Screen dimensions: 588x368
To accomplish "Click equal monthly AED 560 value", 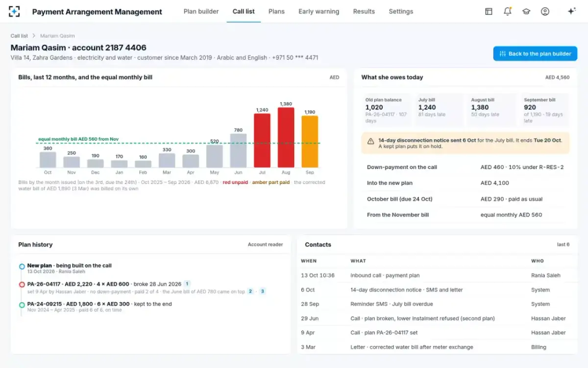I will (x=511, y=215).
